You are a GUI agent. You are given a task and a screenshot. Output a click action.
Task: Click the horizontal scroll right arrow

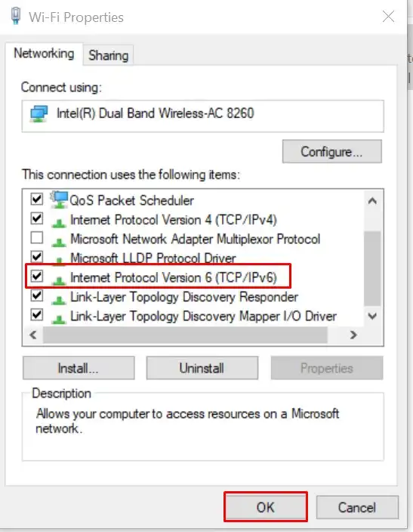point(353,335)
